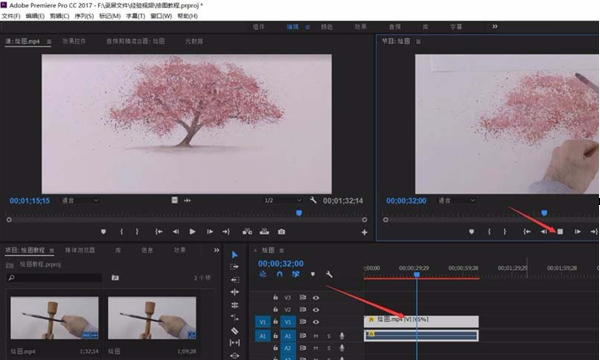This screenshot has width=600, height=360.
Task: Click drag audio only icon in Source monitor
Action: point(187,200)
